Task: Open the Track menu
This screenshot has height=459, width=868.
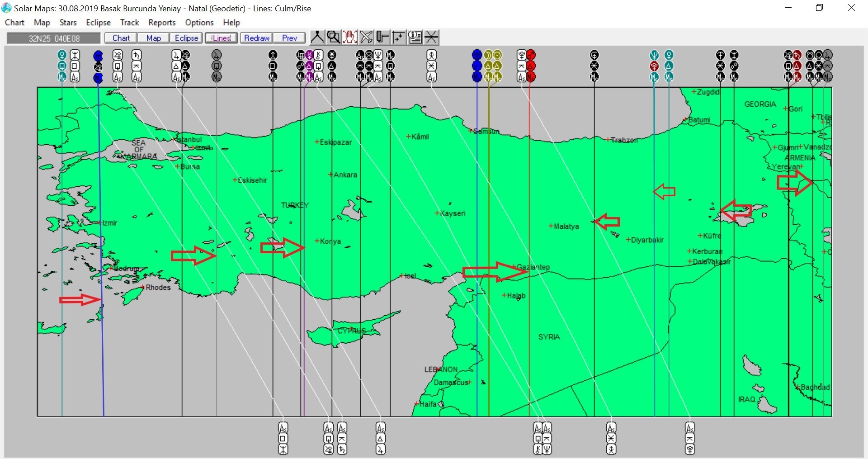Action: [129, 23]
